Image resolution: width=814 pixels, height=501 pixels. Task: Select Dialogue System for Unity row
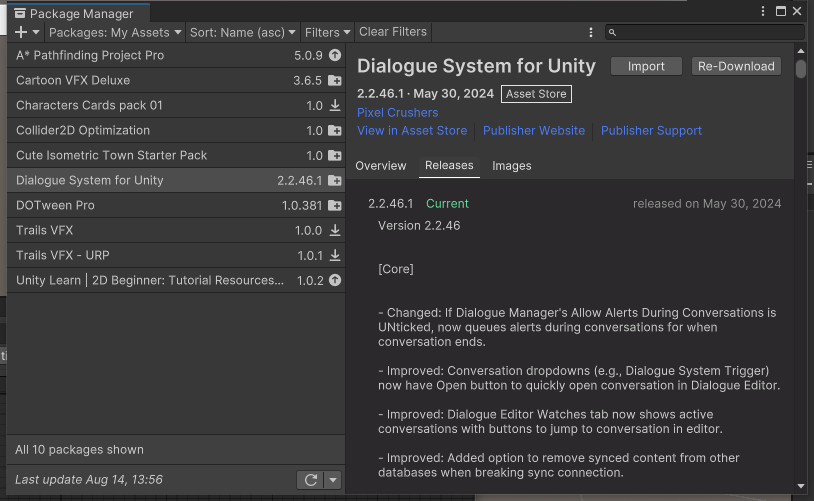(176, 180)
